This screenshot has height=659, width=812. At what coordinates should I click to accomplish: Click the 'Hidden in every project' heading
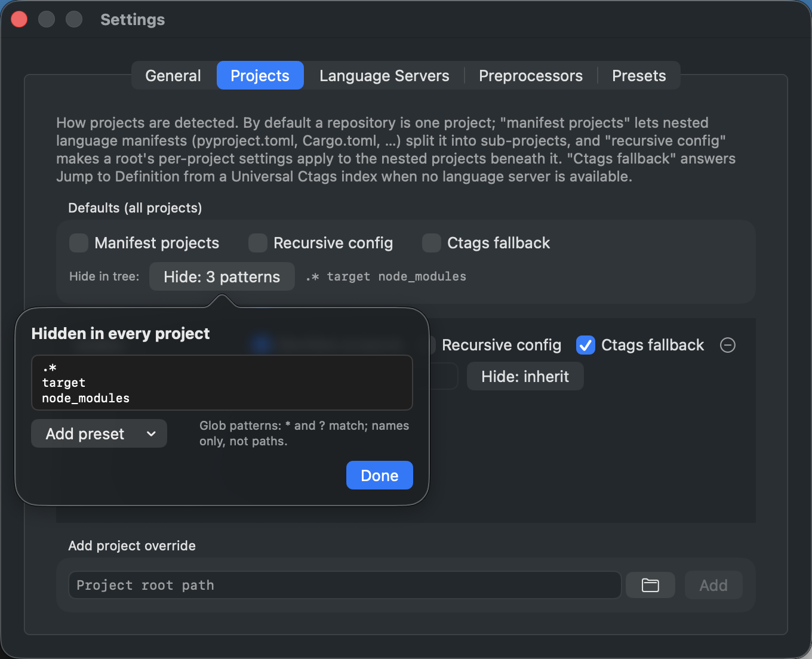click(121, 333)
